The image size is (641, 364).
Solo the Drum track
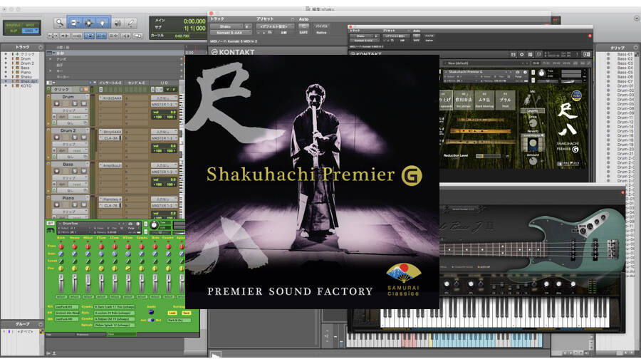pyautogui.click(x=75, y=103)
